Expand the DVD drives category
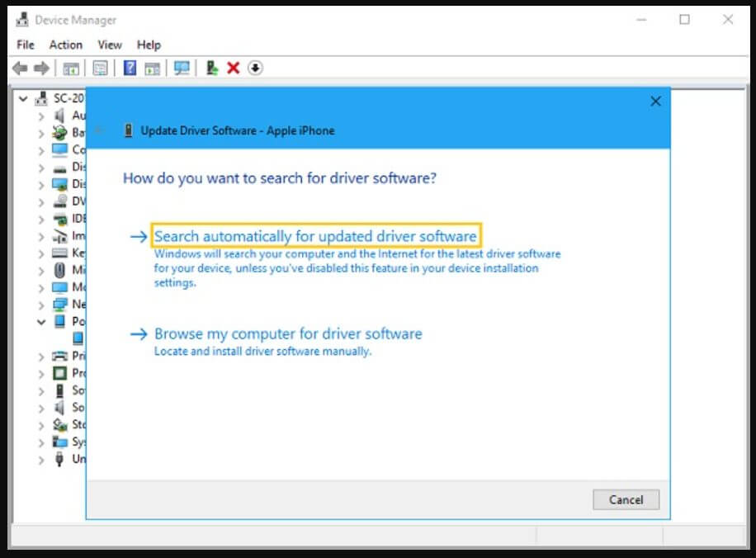The width and height of the screenshot is (756, 558). 41,201
